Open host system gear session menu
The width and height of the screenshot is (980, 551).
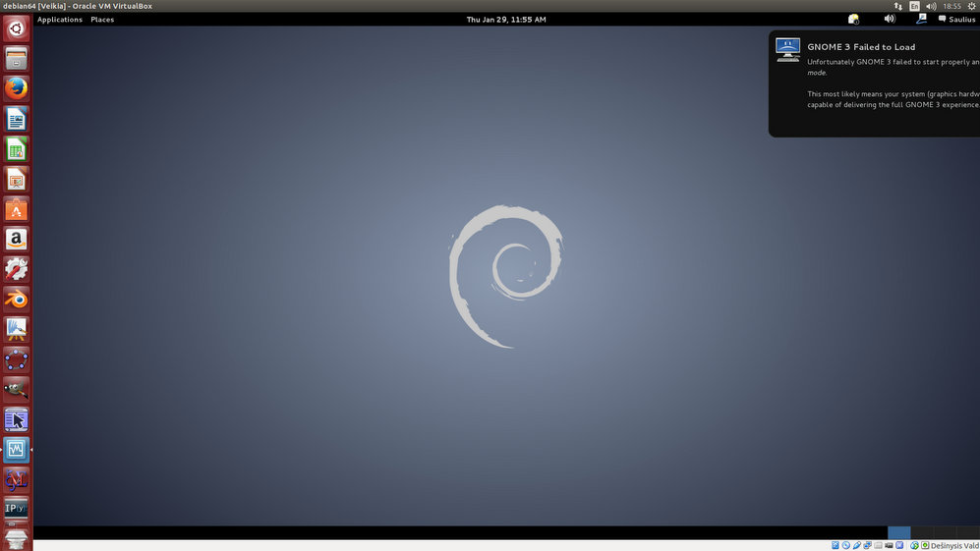click(971, 6)
